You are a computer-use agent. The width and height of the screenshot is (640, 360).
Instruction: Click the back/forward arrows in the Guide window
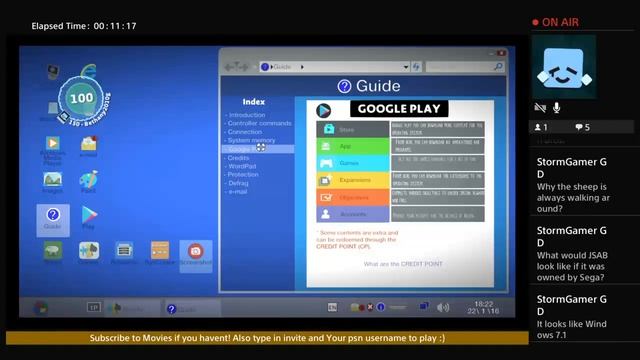(x=236, y=67)
